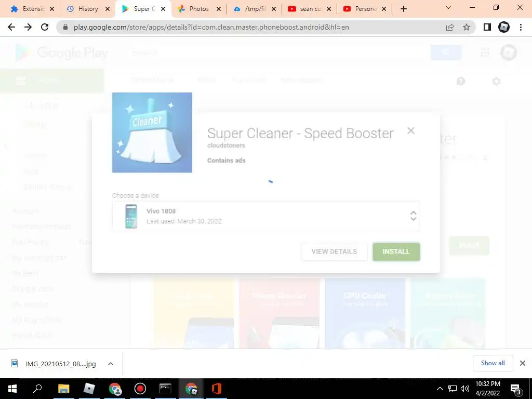532x399 pixels.
Task: Click the Phone Booster screenshot thumbnail
Action: tap(279, 313)
